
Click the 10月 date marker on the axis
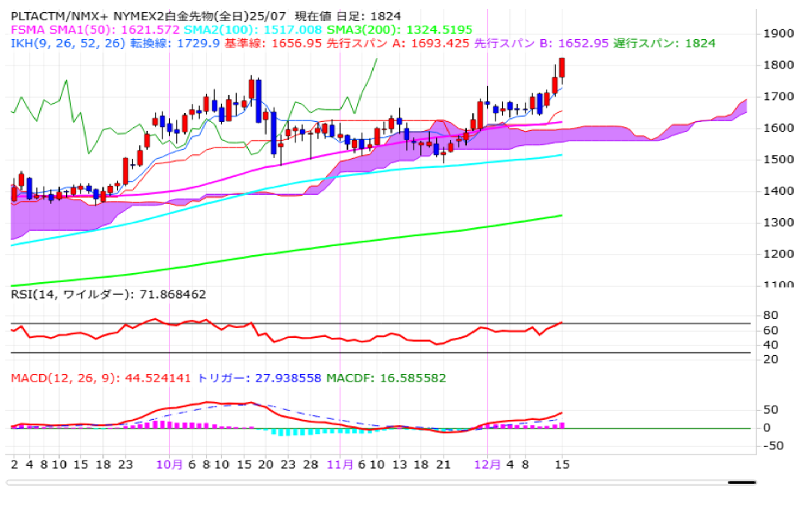point(169,465)
